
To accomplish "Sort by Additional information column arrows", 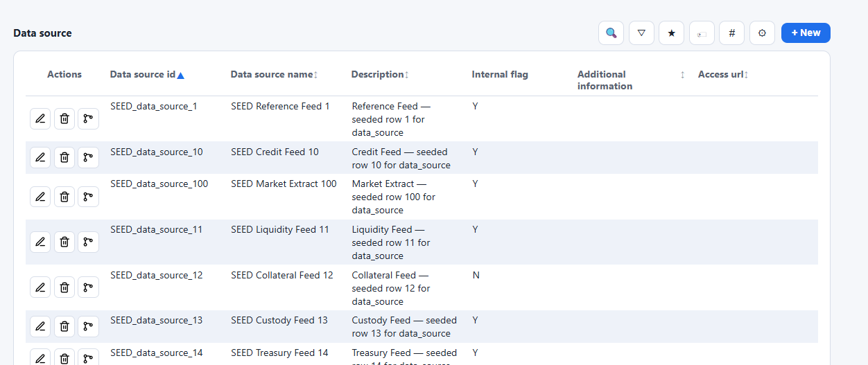I will [682, 75].
